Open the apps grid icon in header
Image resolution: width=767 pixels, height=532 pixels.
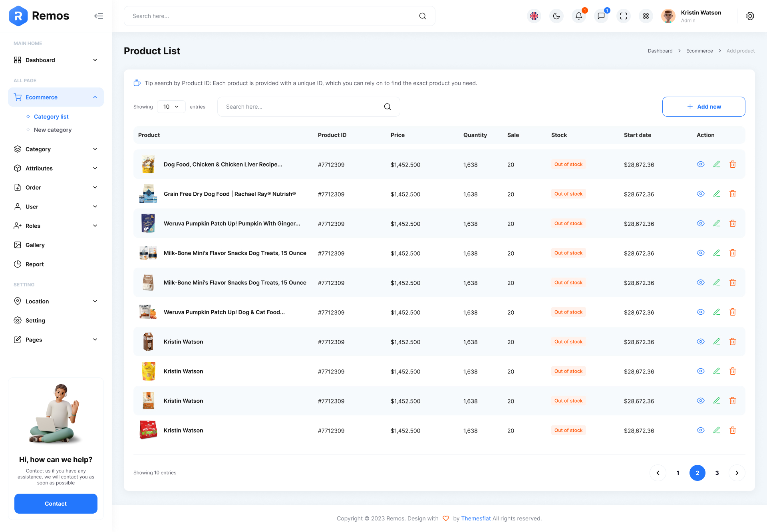(x=646, y=16)
